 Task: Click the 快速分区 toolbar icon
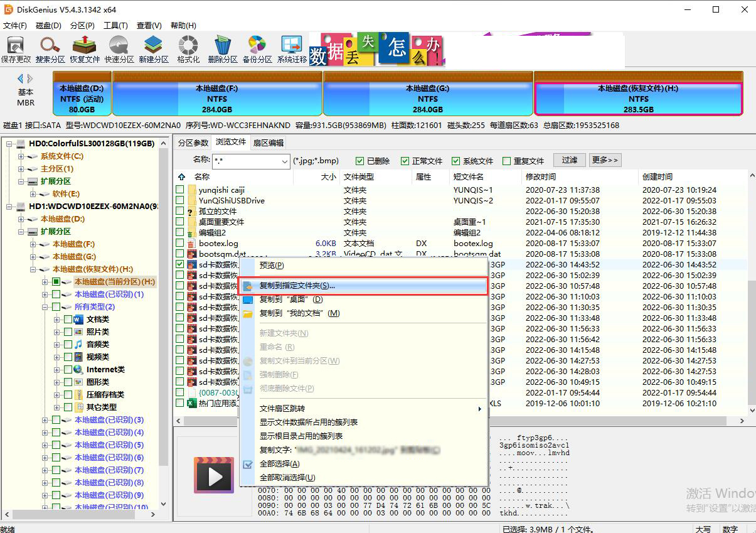119,45
